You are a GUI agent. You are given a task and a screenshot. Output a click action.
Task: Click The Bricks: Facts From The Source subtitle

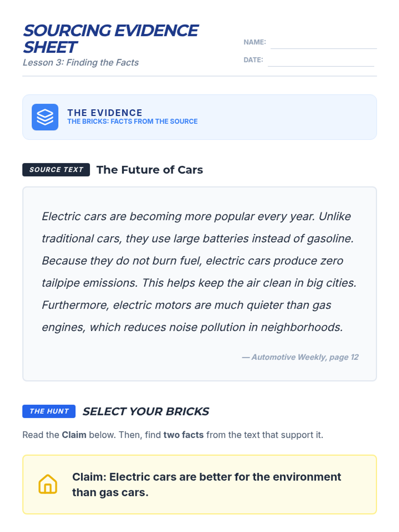click(132, 121)
